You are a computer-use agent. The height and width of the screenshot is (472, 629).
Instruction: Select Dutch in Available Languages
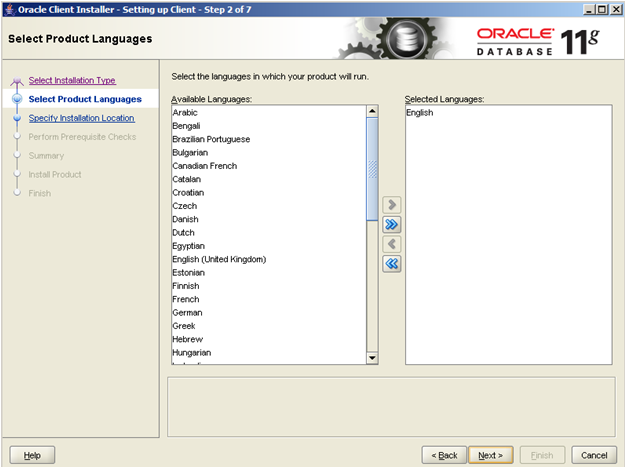coord(269,233)
